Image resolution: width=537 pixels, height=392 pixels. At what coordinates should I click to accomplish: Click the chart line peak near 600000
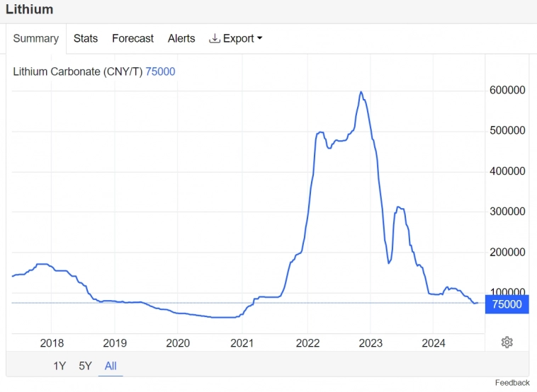361,92
